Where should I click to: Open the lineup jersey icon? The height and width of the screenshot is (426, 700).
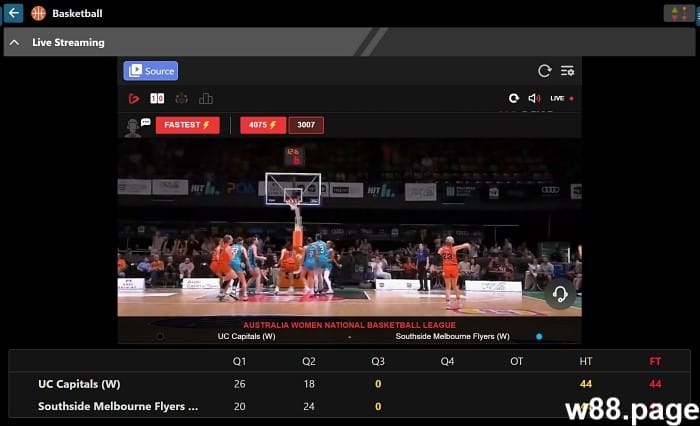[181, 99]
